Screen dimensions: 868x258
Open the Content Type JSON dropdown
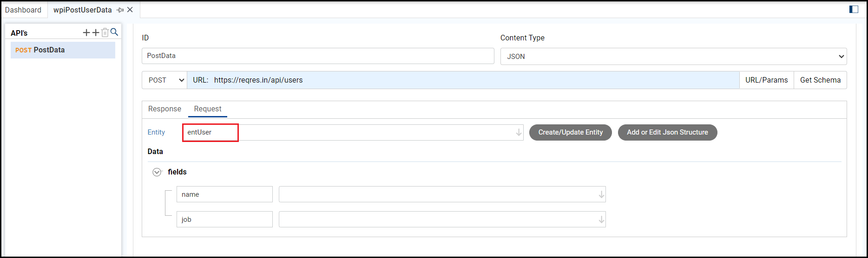pyautogui.click(x=673, y=57)
